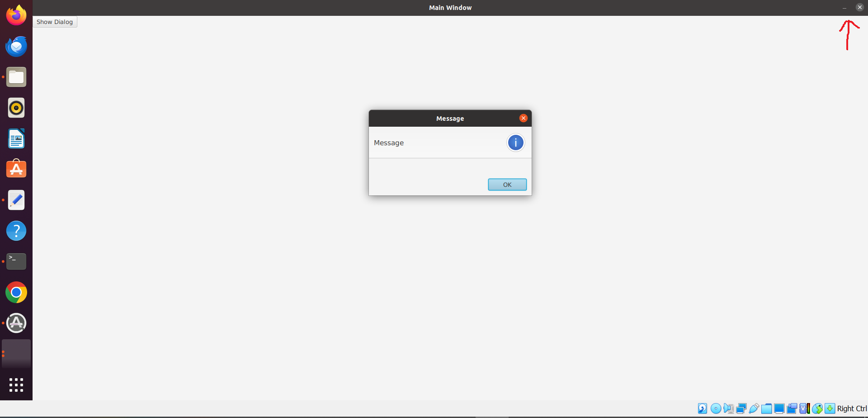Minimize the Main Window
The width and height of the screenshot is (868, 418).
coord(844,8)
